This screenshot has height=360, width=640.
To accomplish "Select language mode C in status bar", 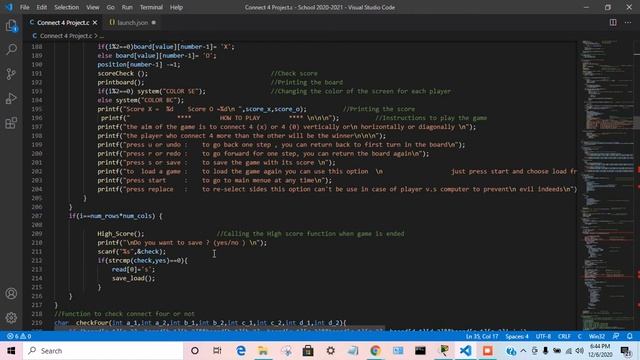I will coord(579,336).
